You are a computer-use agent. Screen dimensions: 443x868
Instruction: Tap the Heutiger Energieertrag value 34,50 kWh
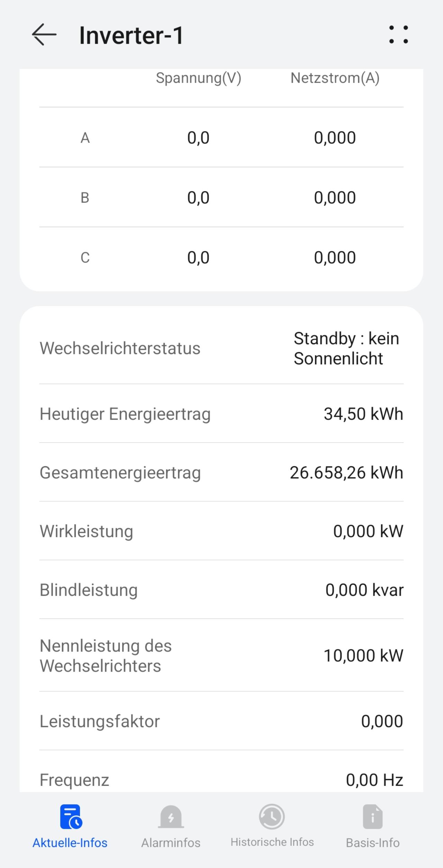click(x=363, y=414)
